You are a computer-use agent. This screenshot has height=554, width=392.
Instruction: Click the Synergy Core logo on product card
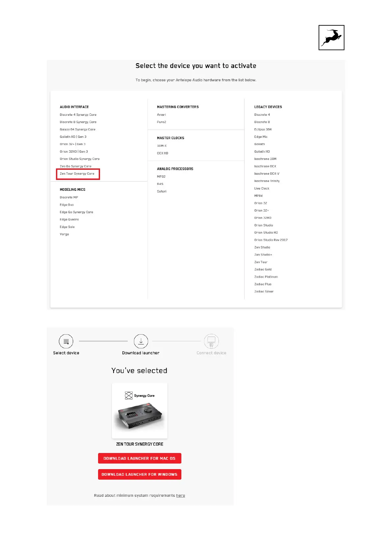coord(140,395)
